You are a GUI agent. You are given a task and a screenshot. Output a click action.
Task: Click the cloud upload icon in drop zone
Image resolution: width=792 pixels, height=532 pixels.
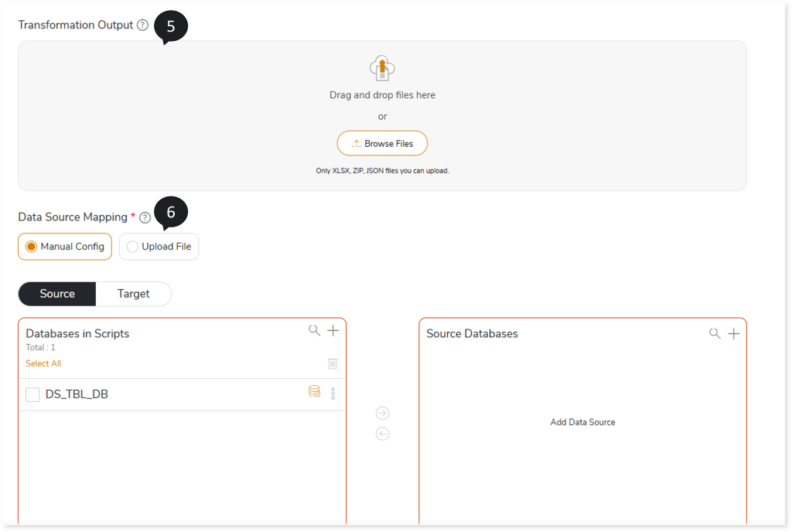click(x=382, y=68)
